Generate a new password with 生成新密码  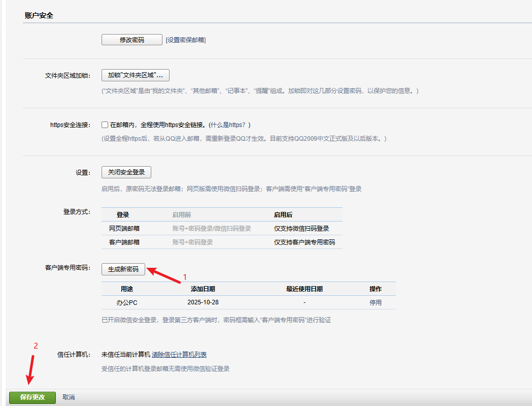coord(123,269)
